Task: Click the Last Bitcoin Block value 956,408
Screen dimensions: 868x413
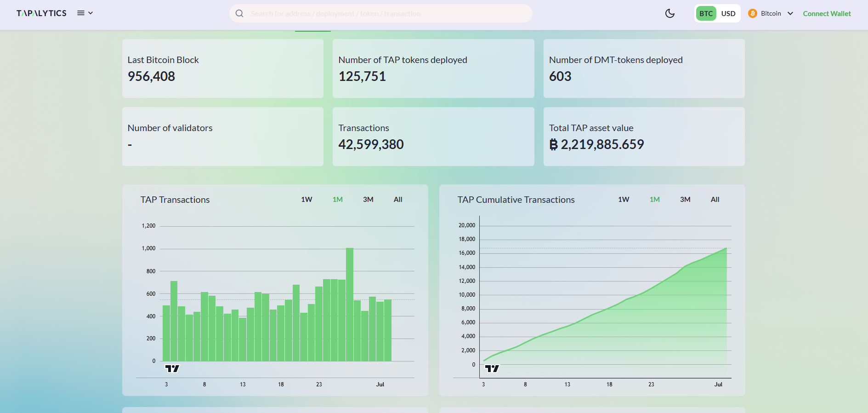Action: pyautogui.click(x=151, y=76)
